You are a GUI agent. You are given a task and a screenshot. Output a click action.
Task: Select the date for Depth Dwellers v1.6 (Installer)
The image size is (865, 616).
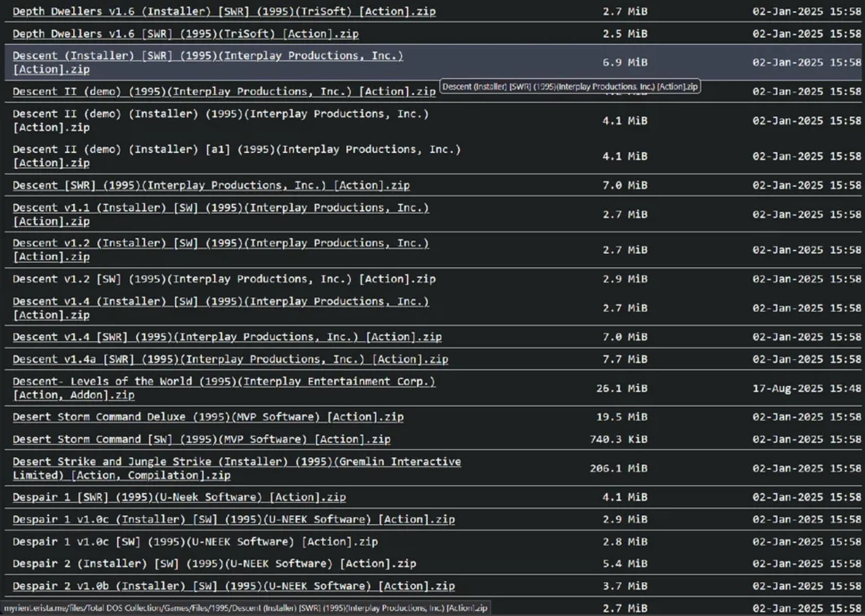[807, 11]
